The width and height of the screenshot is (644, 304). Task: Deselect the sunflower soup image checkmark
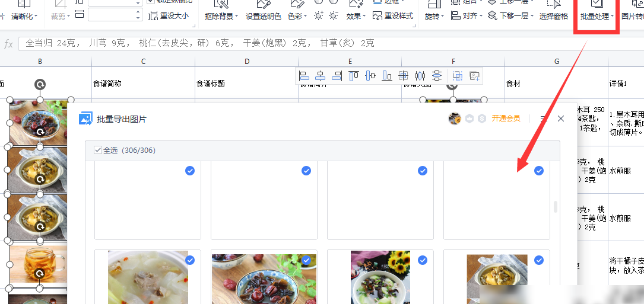[422, 260]
